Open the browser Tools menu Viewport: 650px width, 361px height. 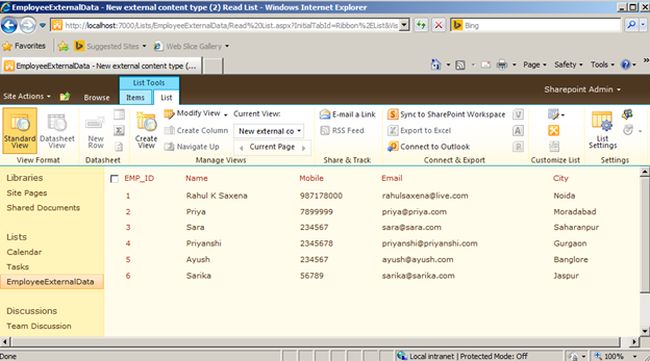point(602,65)
